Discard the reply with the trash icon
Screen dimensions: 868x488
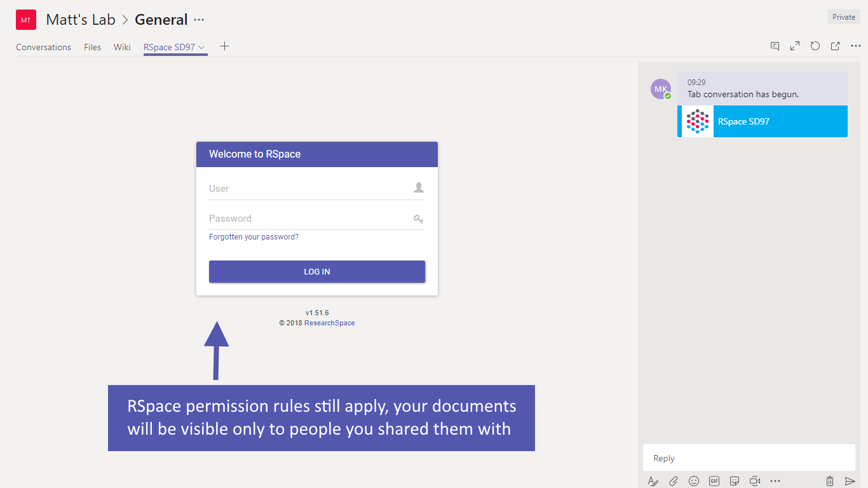tap(830, 481)
